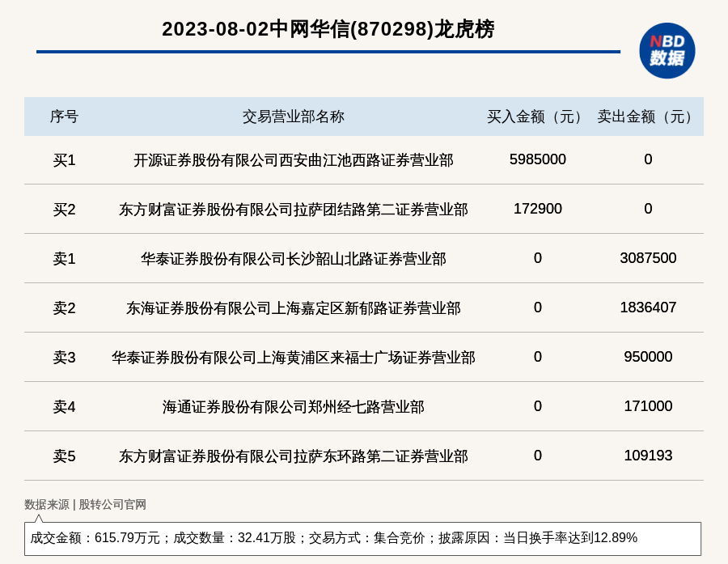Click 东方财富证券股份有限公司拉萨团结路第二证券营业部
728x564 pixels.
tap(294, 210)
